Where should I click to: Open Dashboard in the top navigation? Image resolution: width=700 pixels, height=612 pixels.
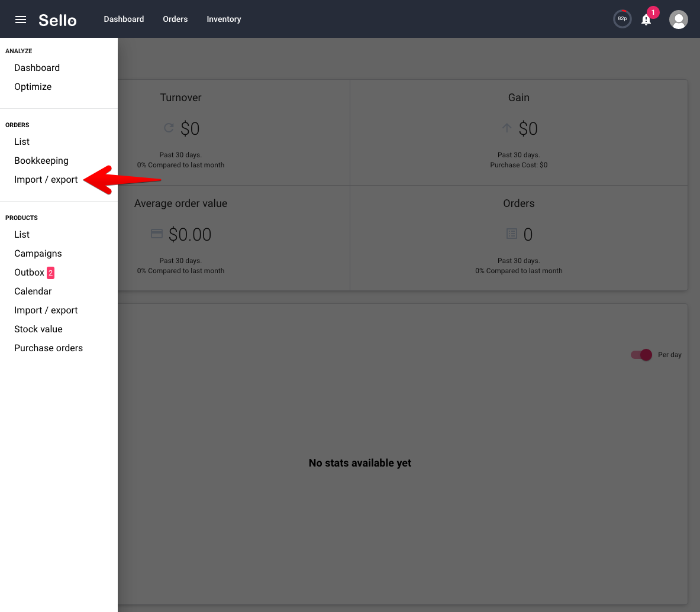pos(124,19)
